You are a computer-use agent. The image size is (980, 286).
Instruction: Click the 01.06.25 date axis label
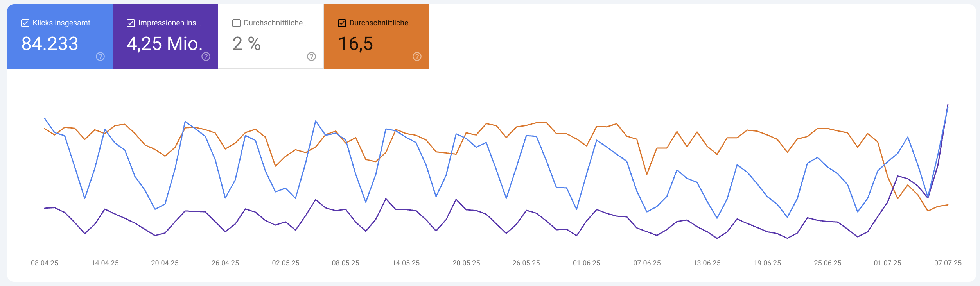pos(587,263)
